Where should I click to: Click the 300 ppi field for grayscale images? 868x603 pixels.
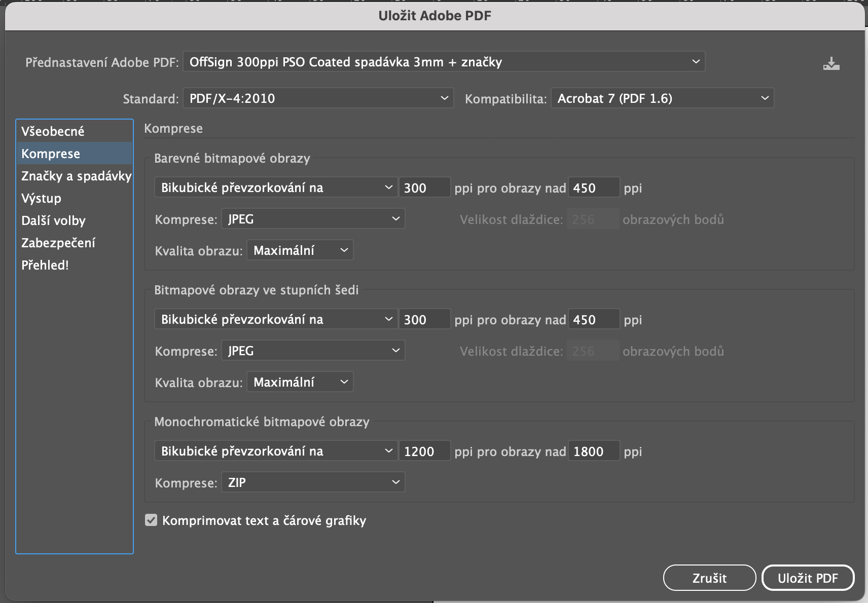tap(424, 319)
